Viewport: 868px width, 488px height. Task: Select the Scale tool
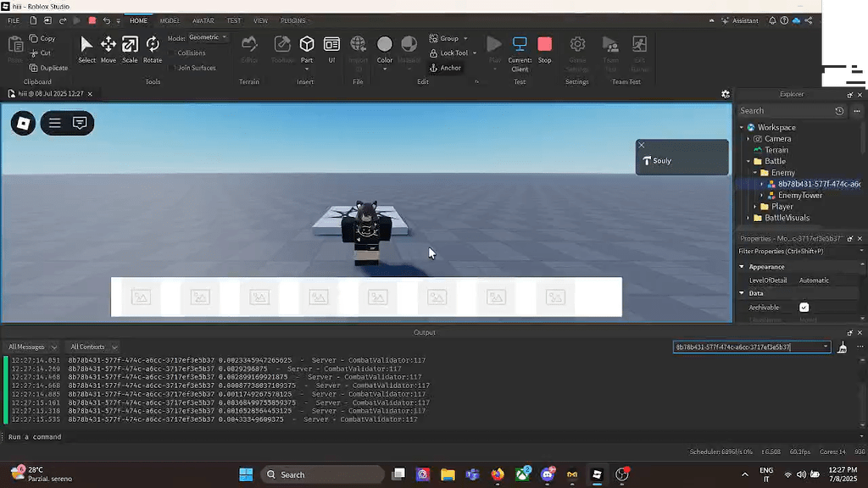click(x=130, y=47)
